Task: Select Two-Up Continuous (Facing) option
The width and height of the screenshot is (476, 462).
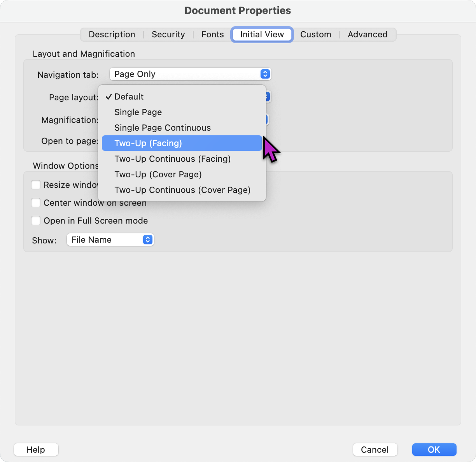Action: (x=172, y=159)
